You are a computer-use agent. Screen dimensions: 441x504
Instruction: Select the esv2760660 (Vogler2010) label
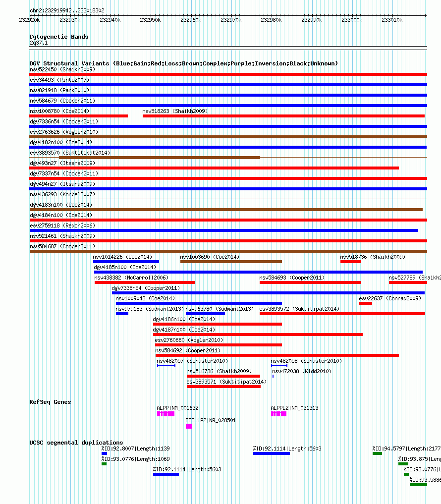189,340
